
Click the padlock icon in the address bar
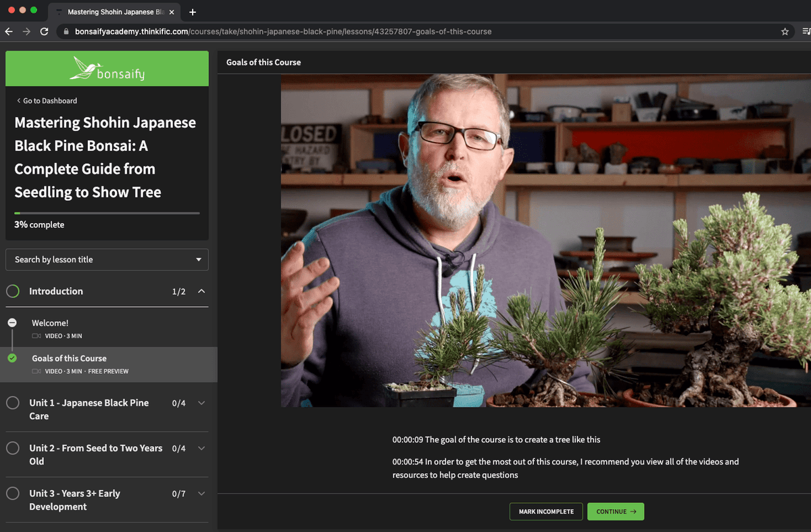tap(66, 31)
